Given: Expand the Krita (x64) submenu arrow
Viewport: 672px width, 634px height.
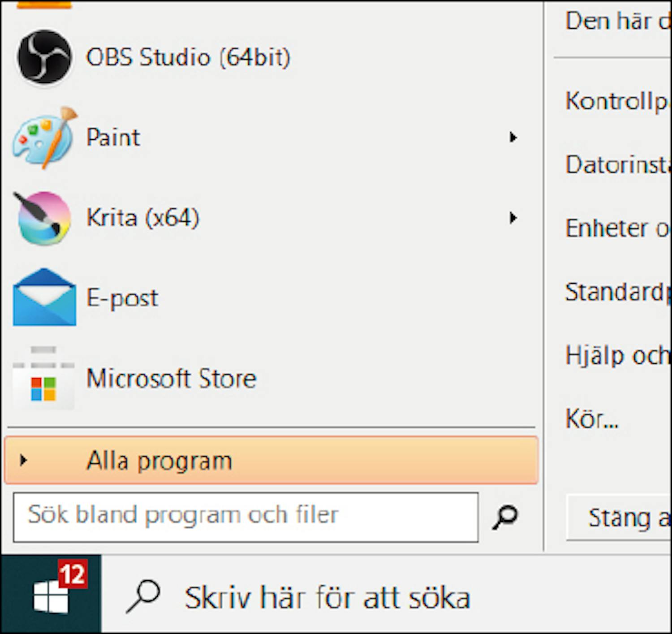Looking at the screenshot, I should coord(513,218).
